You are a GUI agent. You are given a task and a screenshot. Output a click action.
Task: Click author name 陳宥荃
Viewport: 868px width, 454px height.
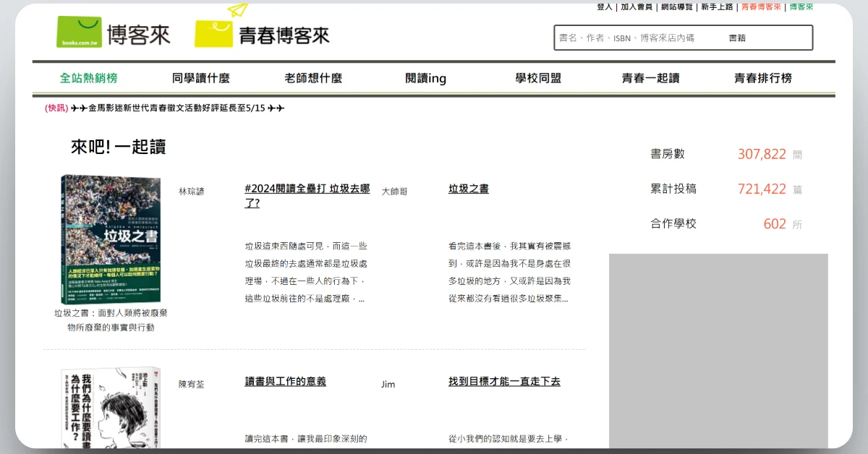point(192,384)
